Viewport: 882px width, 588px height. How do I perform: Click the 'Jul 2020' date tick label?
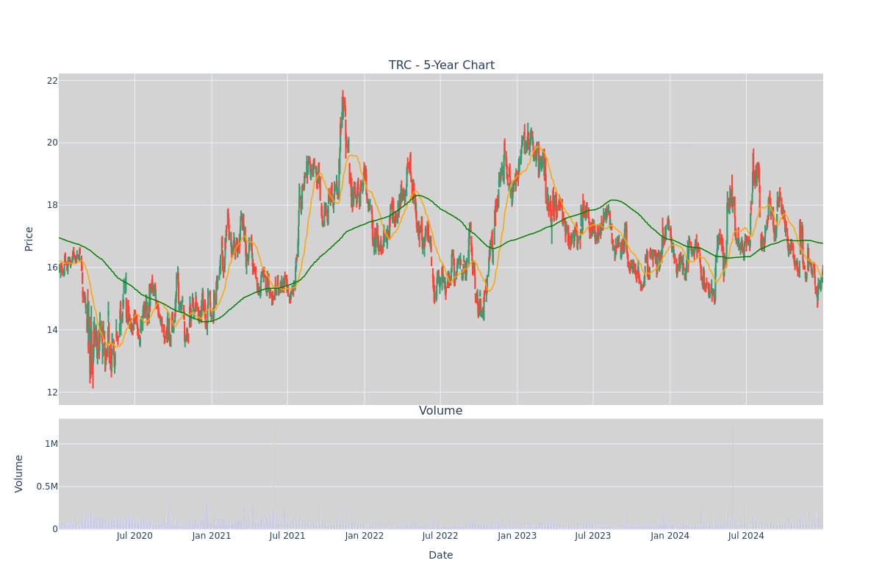(135, 536)
